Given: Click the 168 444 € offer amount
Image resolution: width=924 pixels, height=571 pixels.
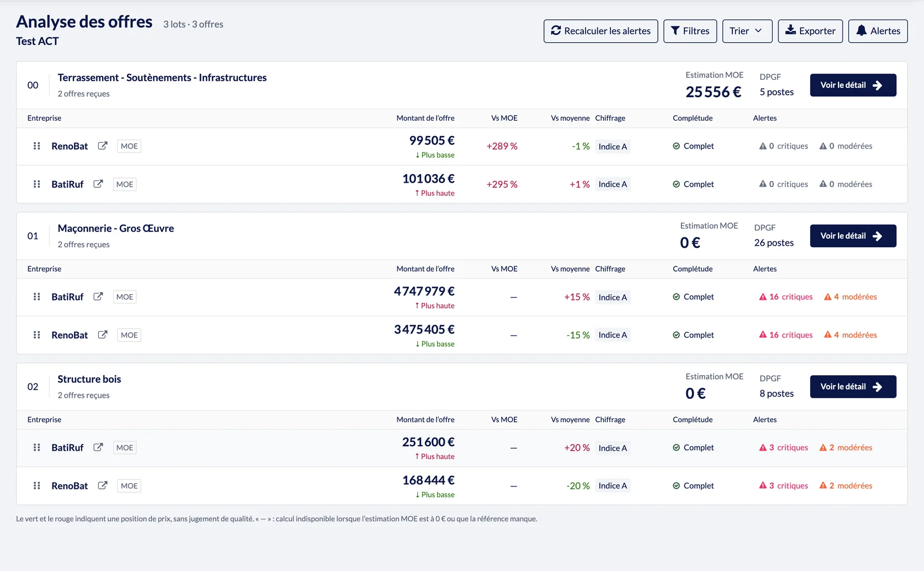Looking at the screenshot, I should point(429,480).
